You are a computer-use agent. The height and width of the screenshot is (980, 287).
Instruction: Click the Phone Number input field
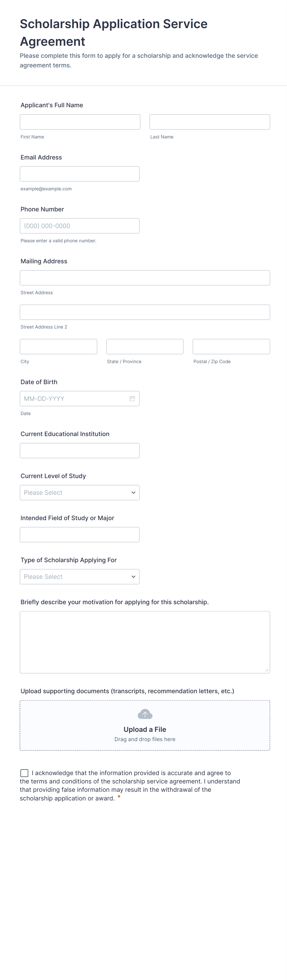point(79,226)
